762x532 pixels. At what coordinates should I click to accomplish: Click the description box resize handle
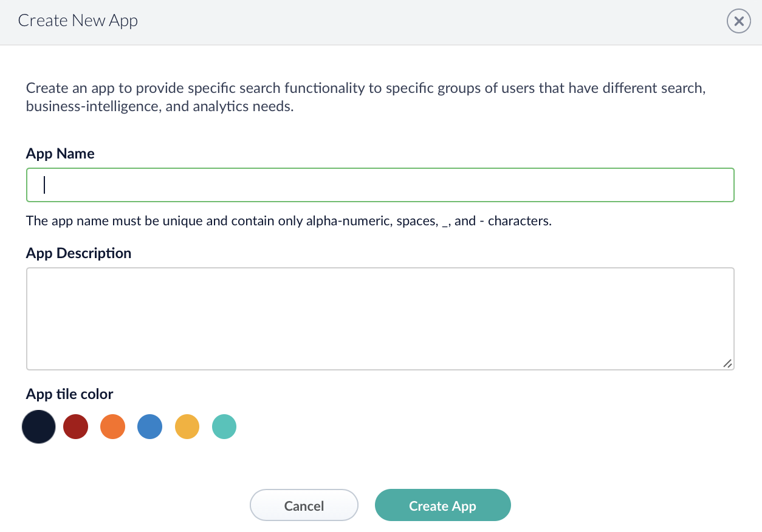click(x=728, y=363)
